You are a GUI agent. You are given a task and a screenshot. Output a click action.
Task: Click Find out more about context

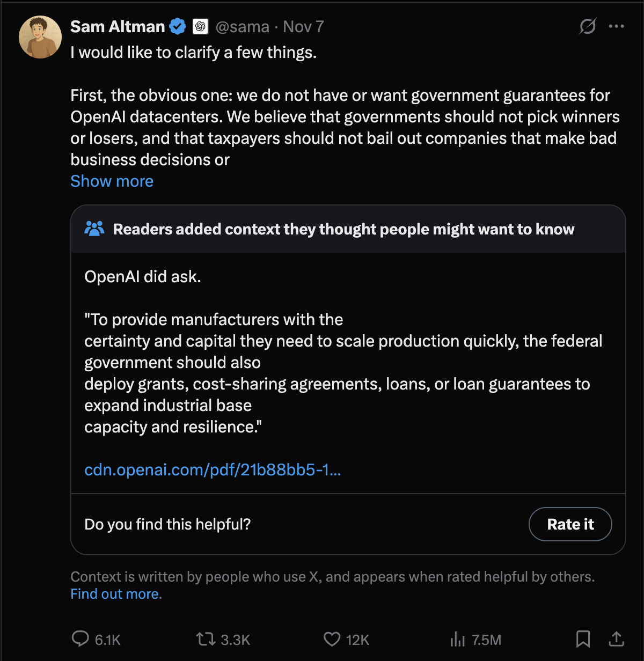coord(115,594)
